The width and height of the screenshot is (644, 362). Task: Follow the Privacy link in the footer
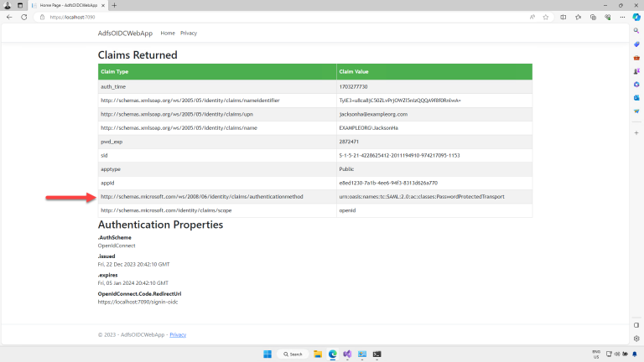(178, 334)
